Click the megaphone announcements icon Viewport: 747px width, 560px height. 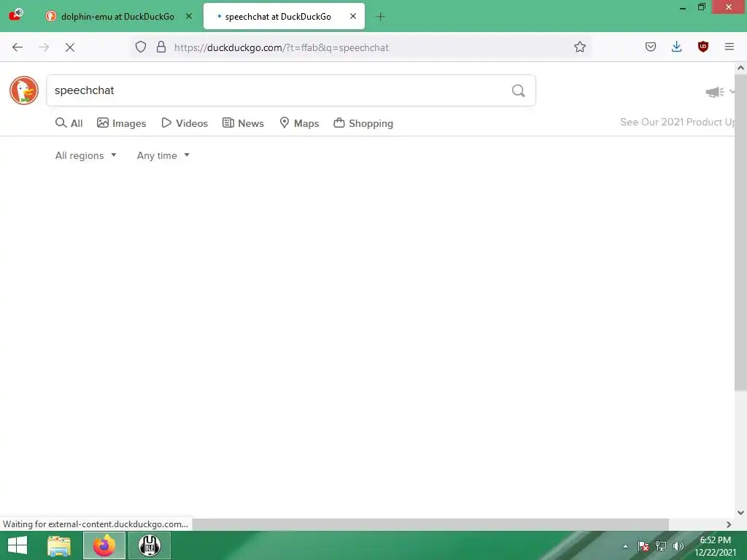point(715,92)
